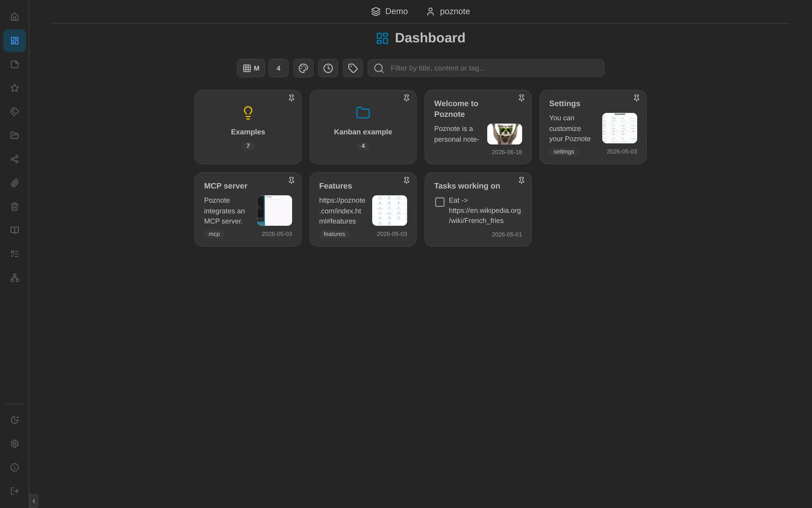812x508 pixels.
Task: Open the MCP server note title
Action: [x=225, y=186]
